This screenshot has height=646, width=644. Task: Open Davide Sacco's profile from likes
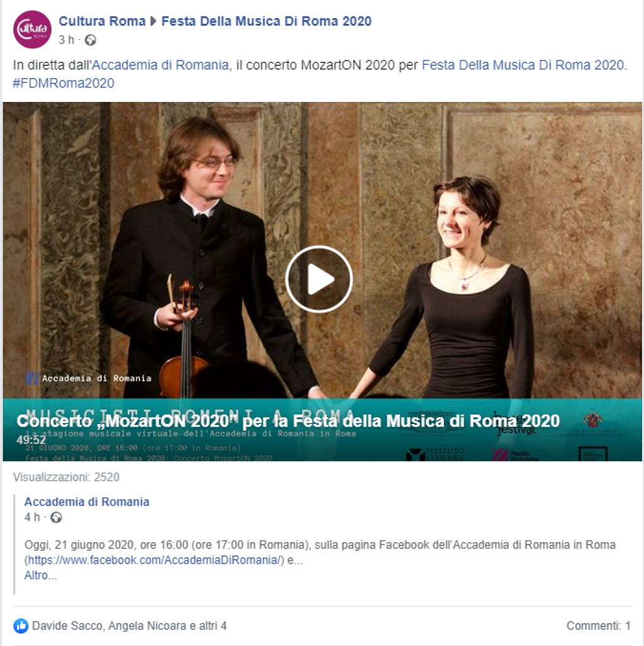(x=69, y=626)
